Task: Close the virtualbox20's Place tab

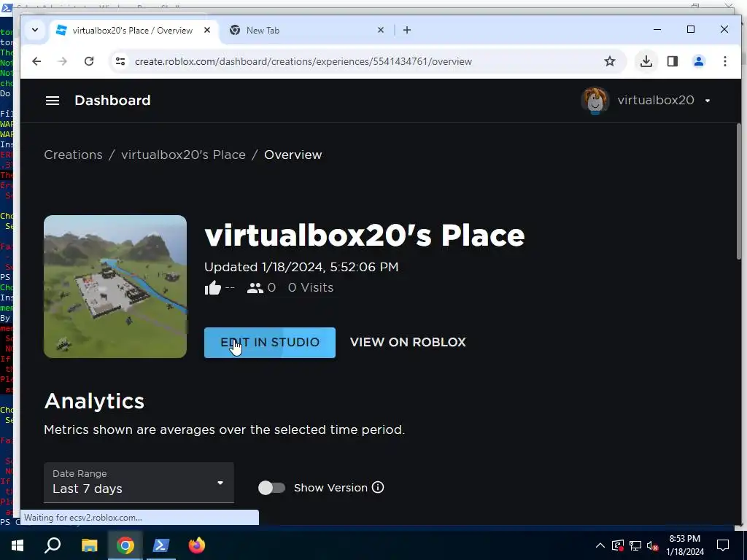Action: (x=206, y=30)
